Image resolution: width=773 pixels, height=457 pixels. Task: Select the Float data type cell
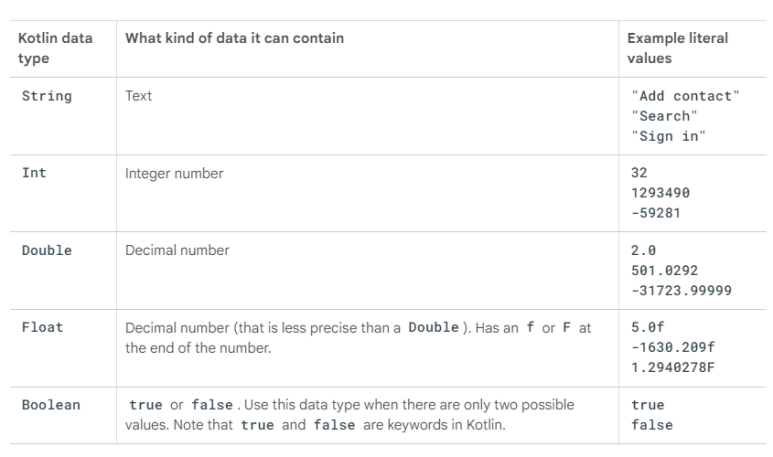point(43,327)
